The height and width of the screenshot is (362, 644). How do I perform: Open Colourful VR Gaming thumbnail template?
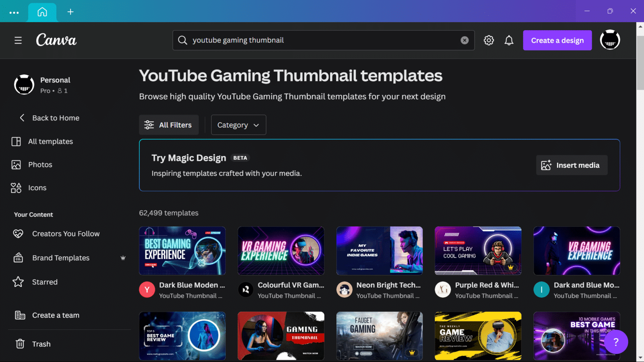point(281,251)
